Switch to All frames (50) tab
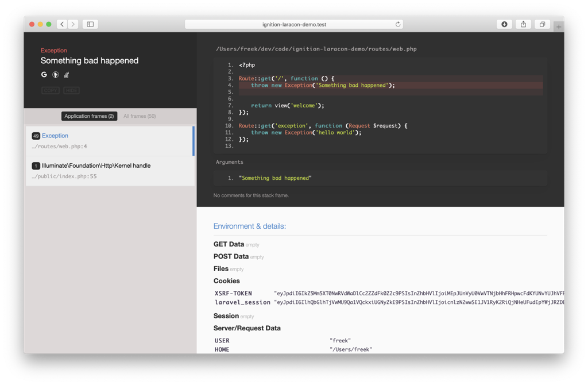This screenshot has width=588, height=385. coord(140,116)
